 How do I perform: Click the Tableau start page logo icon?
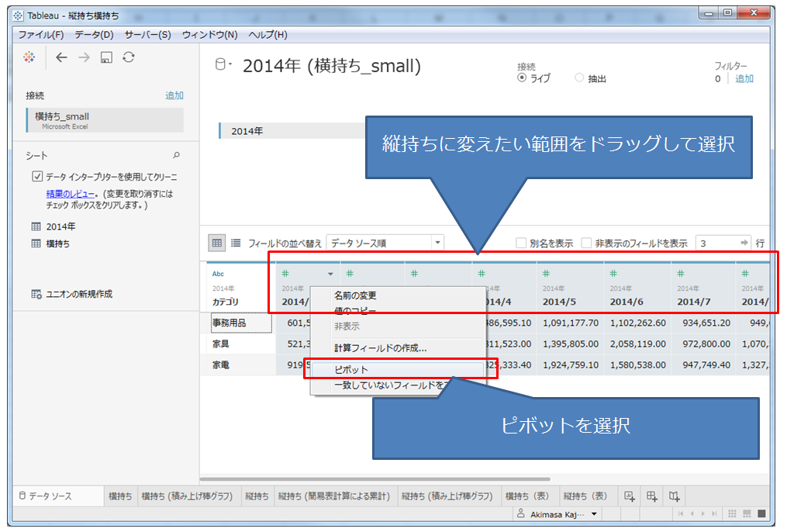pyautogui.click(x=29, y=57)
